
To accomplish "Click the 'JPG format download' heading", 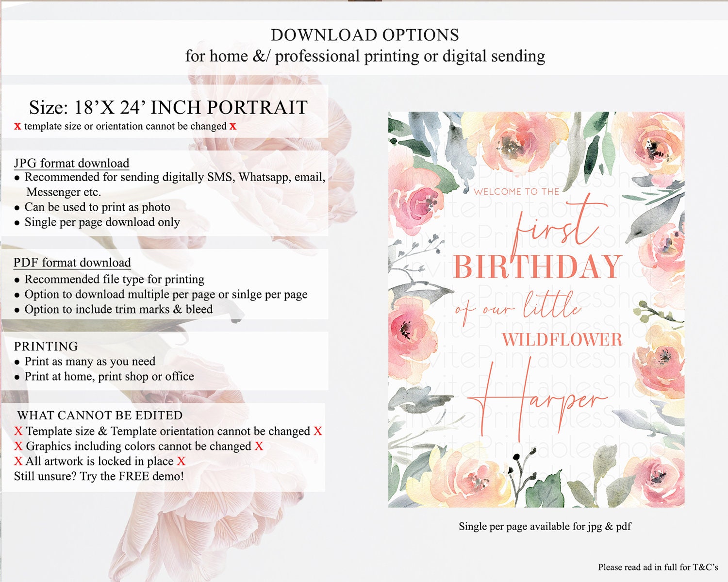I will coord(72,163).
